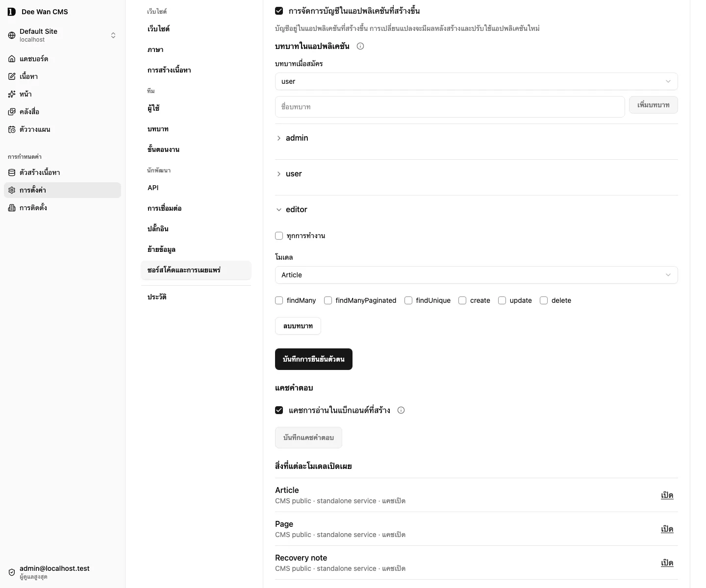Open the signup role dropdown showing user
Viewport: 706px width, 588px height.
476,81
